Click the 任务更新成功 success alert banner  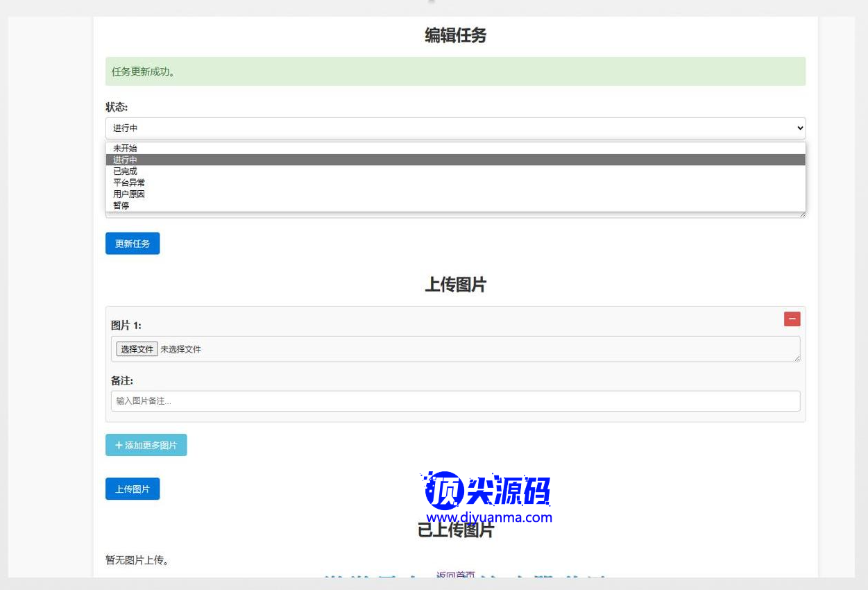pos(455,71)
